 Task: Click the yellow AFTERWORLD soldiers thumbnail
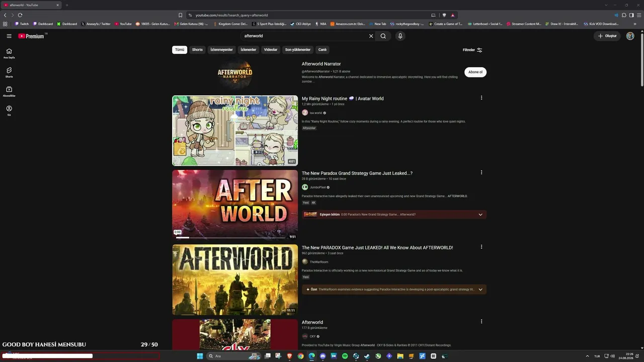click(x=235, y=280)
